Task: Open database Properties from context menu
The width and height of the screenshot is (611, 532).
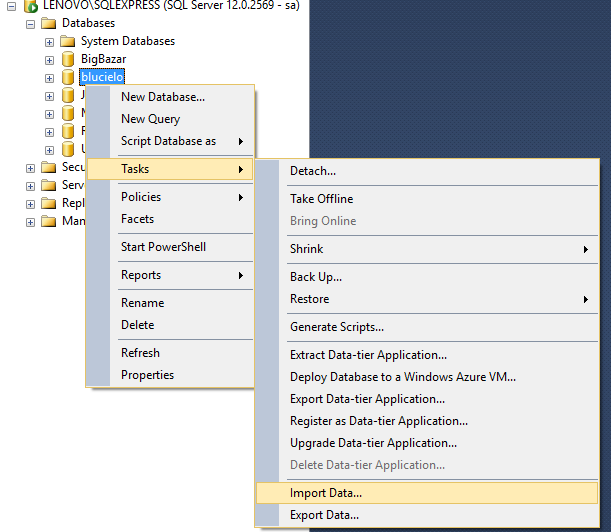Action: pos(170,375)
